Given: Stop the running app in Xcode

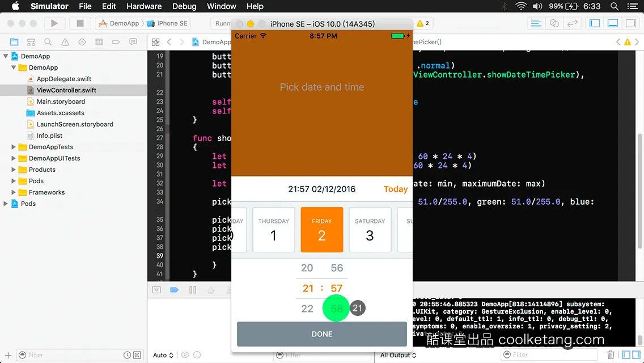Looking at the screenshot, I should 80,23.
